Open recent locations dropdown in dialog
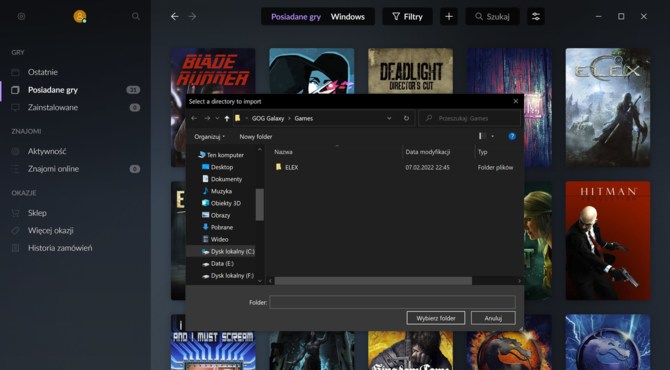 click(217, 118)
